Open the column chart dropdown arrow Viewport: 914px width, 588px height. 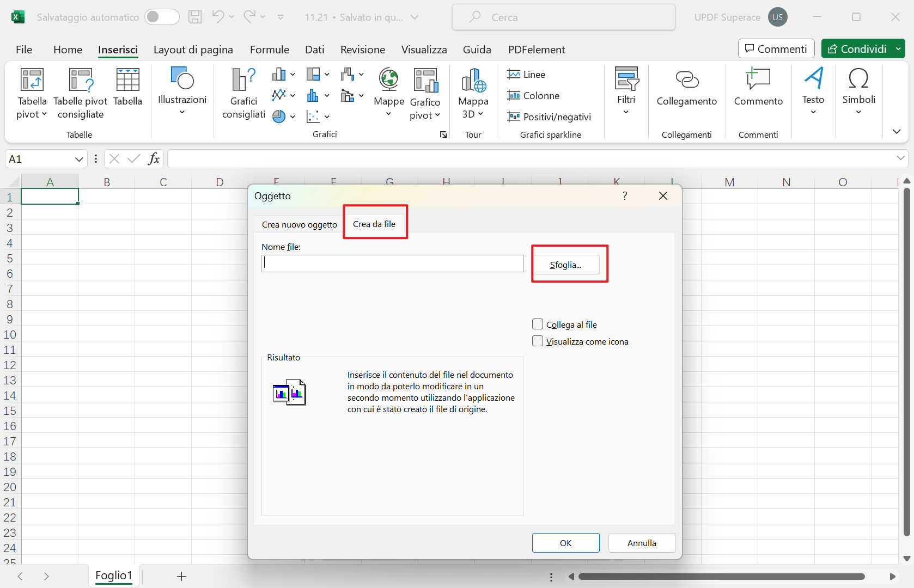[293, 74]
